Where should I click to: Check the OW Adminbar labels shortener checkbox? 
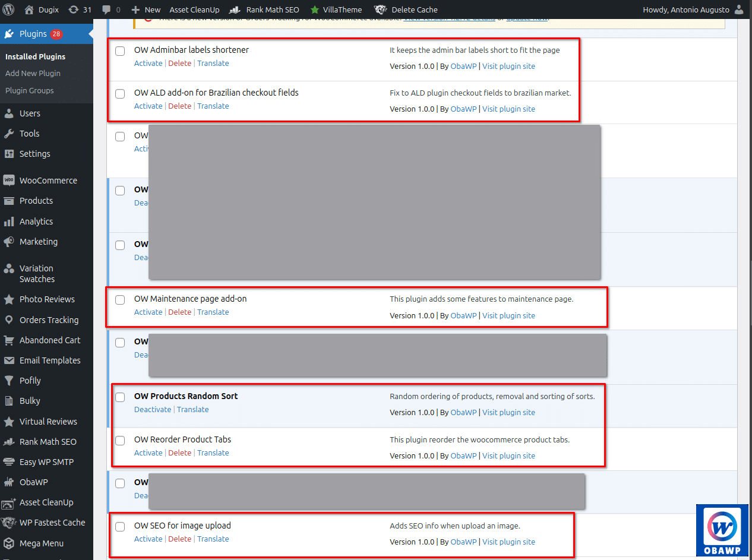[x=120, y=51]
